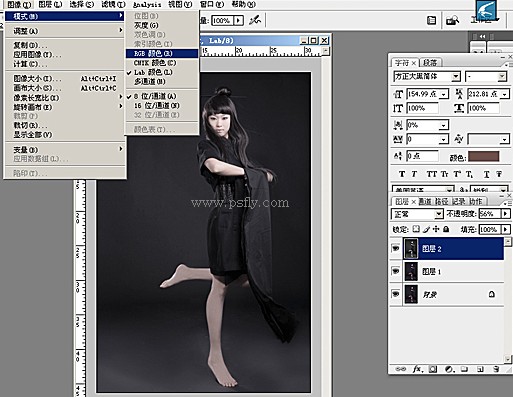Hide 图层 1 layer visibility eye
The width and height of the screenshot is (513, 397).
pyautogui.click(x=396, y=271)
